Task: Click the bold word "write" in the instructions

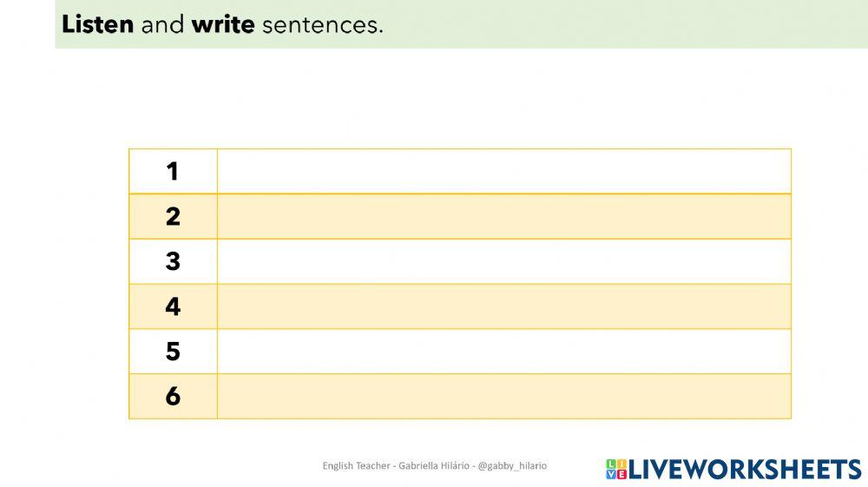Action: tap(223, 24)
